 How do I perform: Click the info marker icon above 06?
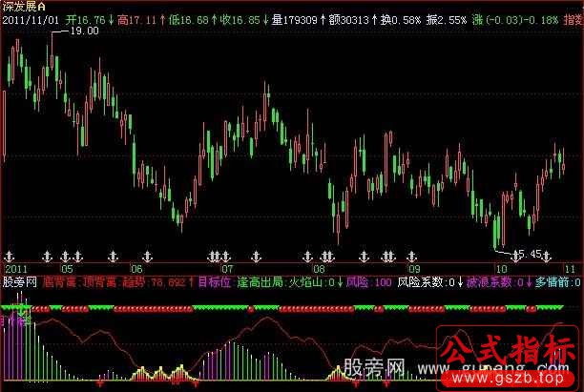tap(147, 256)
